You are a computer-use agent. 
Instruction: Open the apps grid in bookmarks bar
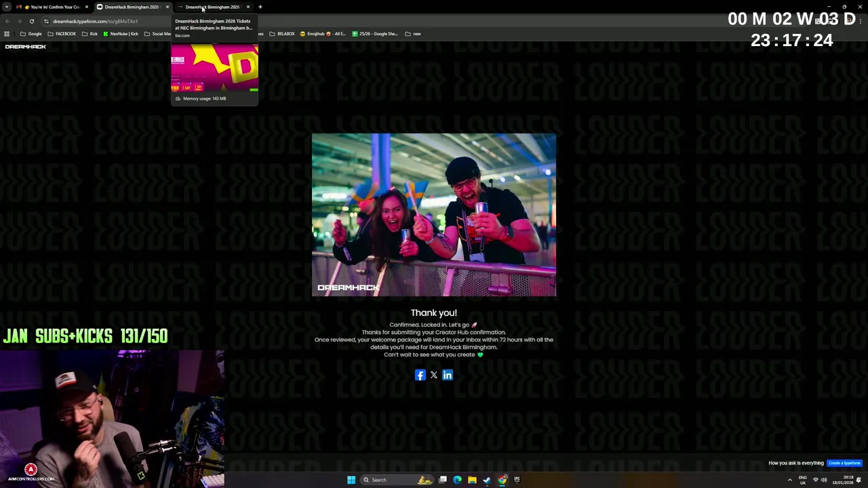[7, 34]
